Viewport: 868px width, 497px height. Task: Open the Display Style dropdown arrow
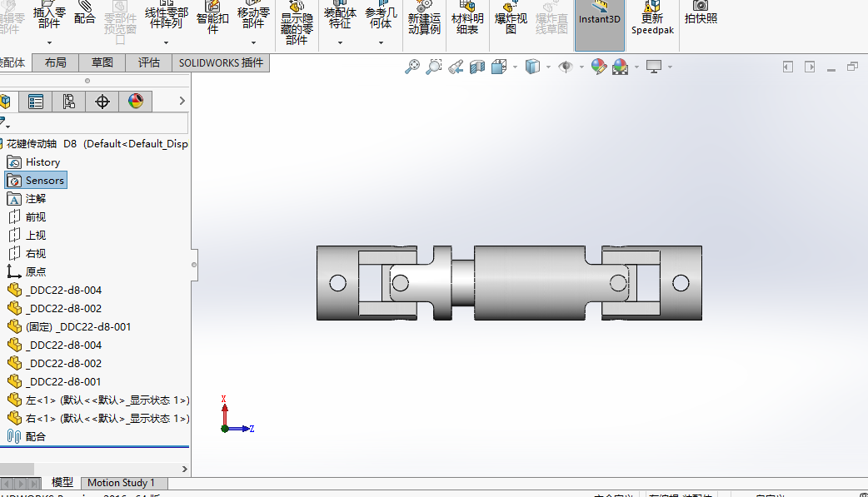pyautogui.click(x=549, y=67)
